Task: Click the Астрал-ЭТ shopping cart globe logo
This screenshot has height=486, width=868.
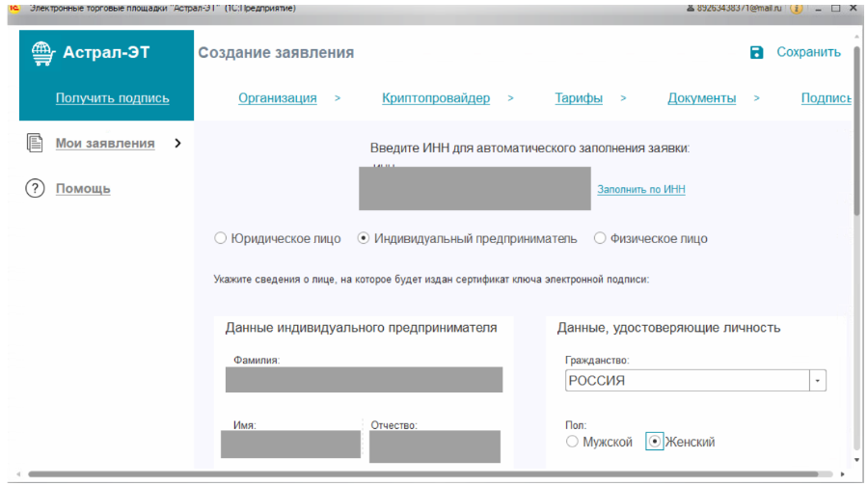Action: 43,54
